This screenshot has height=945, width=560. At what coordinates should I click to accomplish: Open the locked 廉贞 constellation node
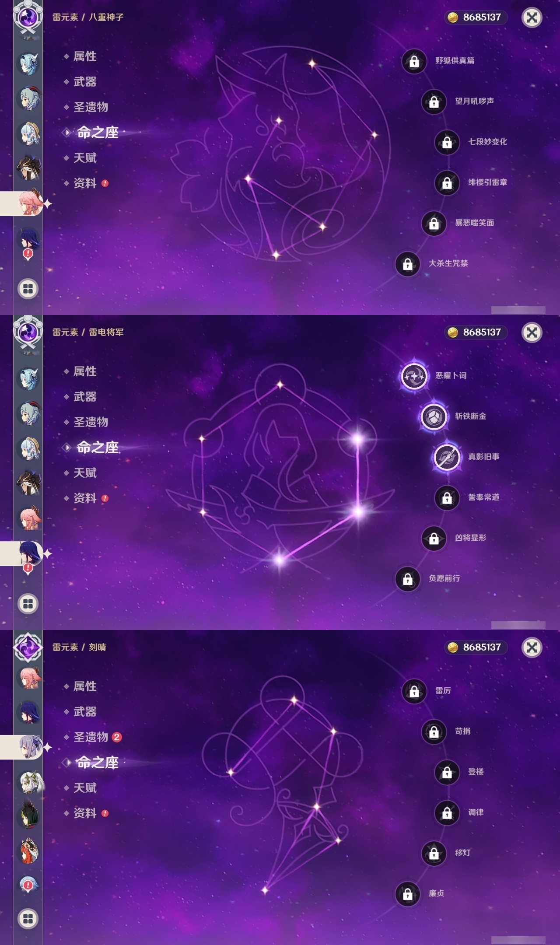pyautogui.click(x=407, y=894)
